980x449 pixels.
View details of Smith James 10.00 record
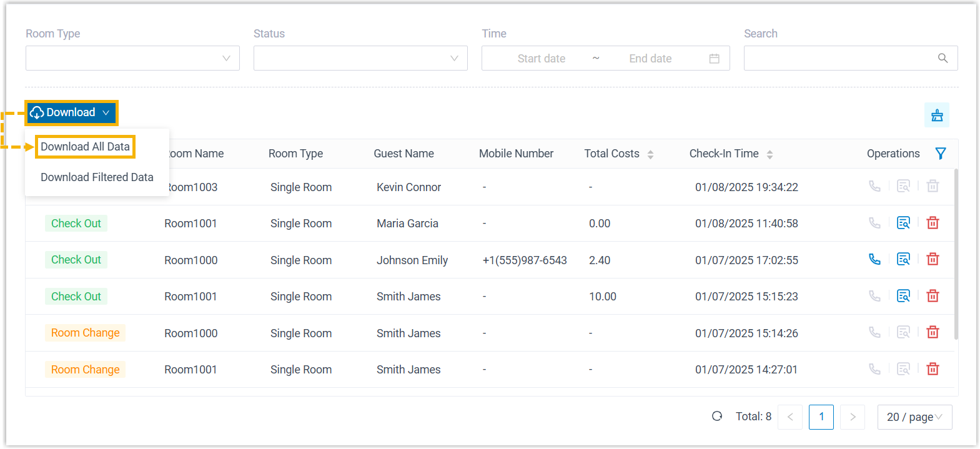tap(903, 296)
